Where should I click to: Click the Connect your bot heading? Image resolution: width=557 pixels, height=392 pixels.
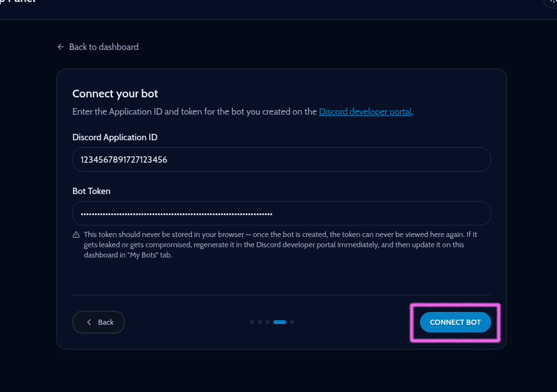pos(115,94)
